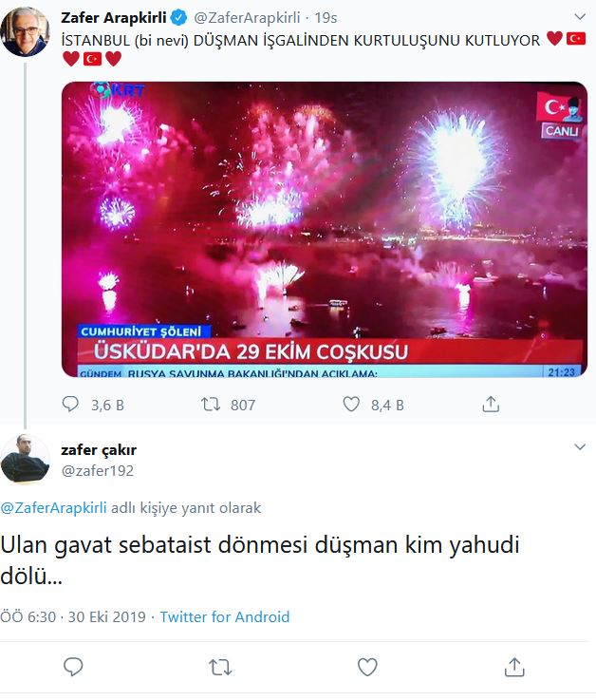
Task: Reply to zafer çakır's tweet
Action: pyautogui.click(x=73, y=667)
